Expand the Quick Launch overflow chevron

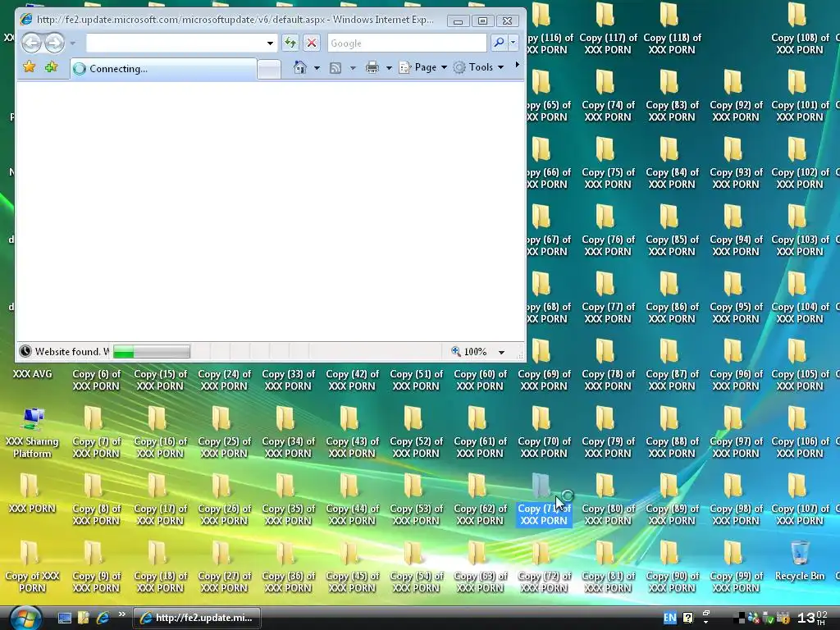121,614
